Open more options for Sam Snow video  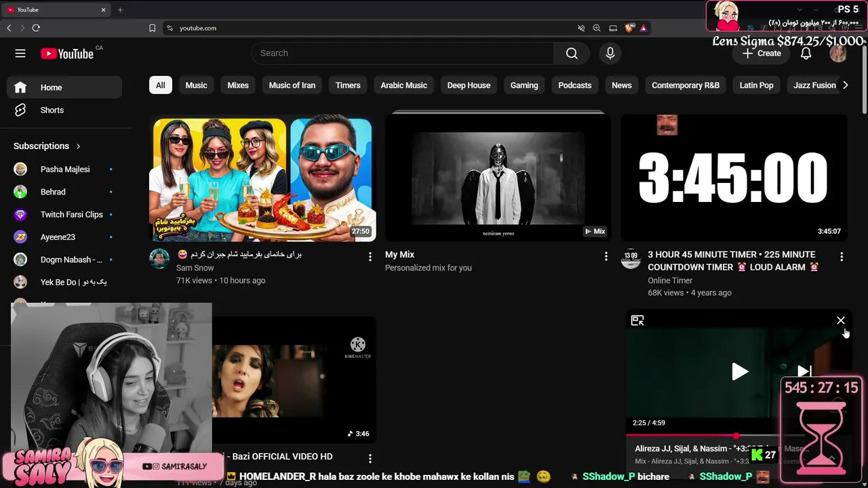click(370, 257)
